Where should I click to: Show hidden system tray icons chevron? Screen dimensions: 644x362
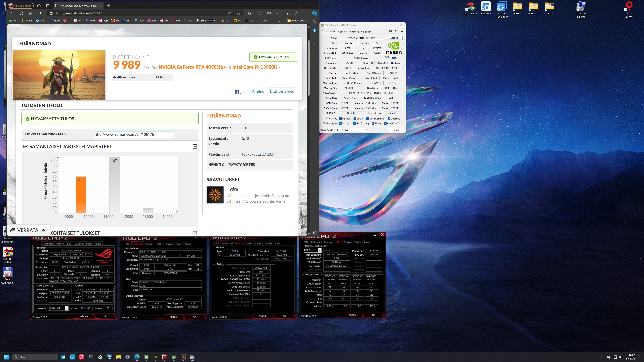(602, 357)
